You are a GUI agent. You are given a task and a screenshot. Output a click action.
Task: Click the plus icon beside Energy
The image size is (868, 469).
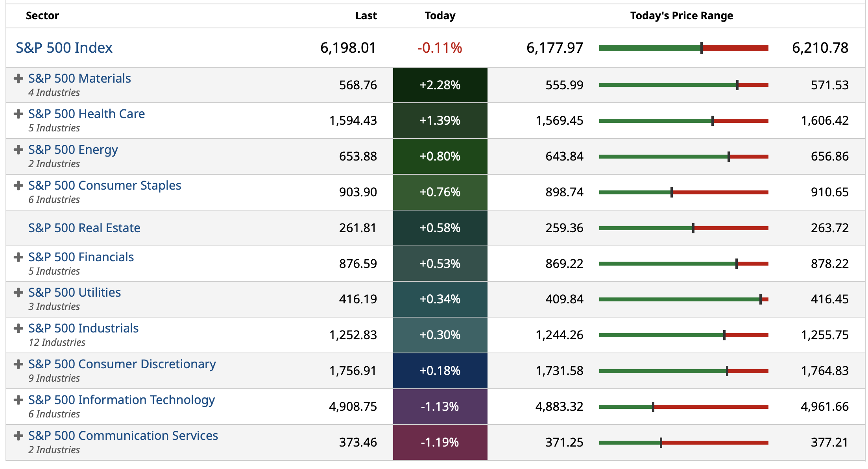click(18, 150)
